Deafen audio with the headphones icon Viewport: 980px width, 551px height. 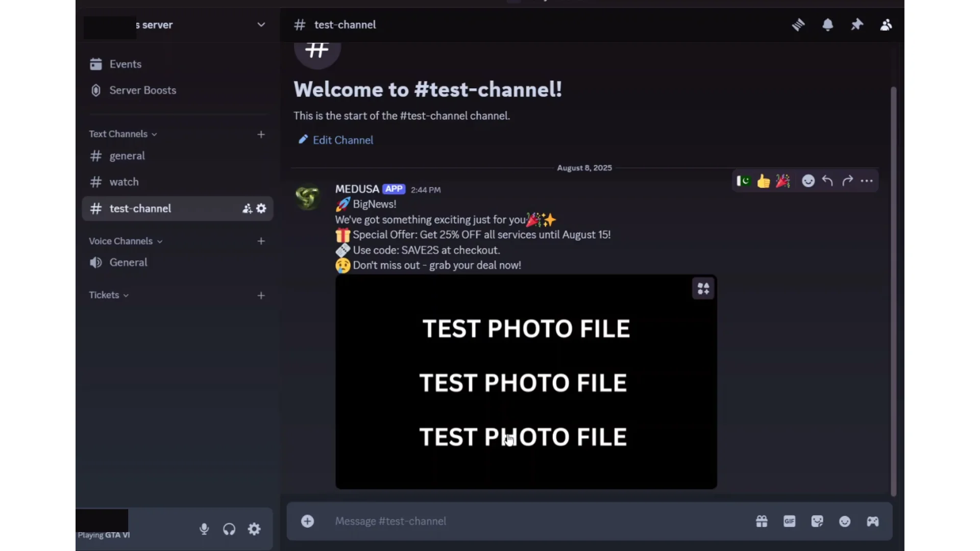[x=229, y=529]
